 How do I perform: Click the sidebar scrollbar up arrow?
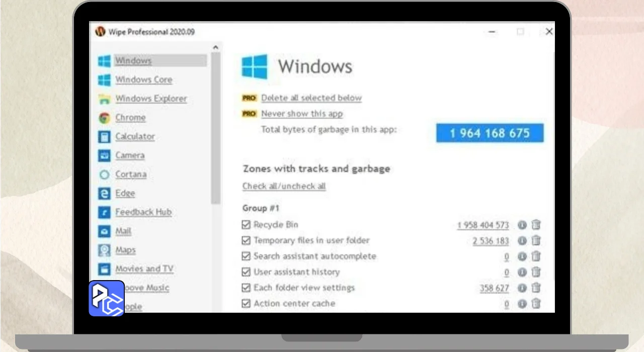215,48
